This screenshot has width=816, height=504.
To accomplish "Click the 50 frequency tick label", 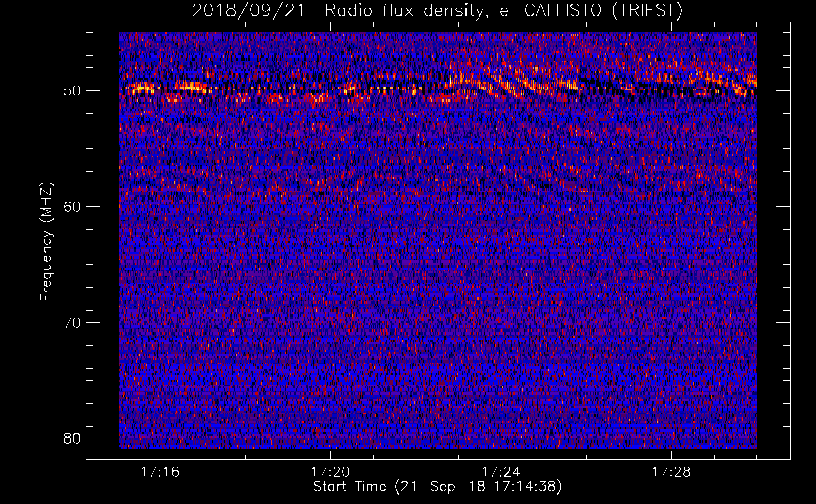I will click(x=72, y=91).
